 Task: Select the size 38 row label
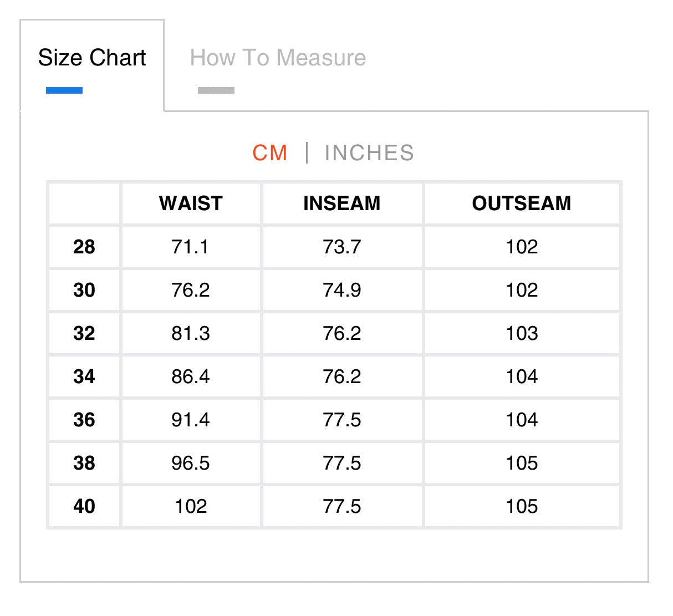coord(84,463)
